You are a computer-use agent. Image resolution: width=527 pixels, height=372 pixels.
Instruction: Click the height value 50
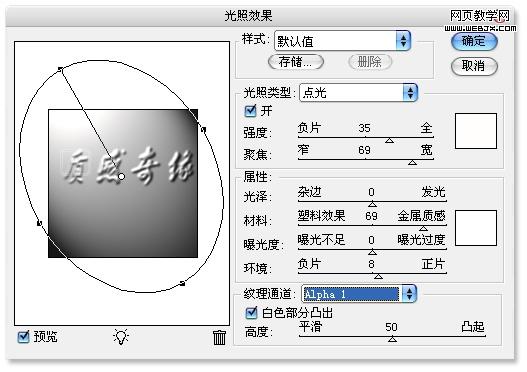click(x=391, y=327)
